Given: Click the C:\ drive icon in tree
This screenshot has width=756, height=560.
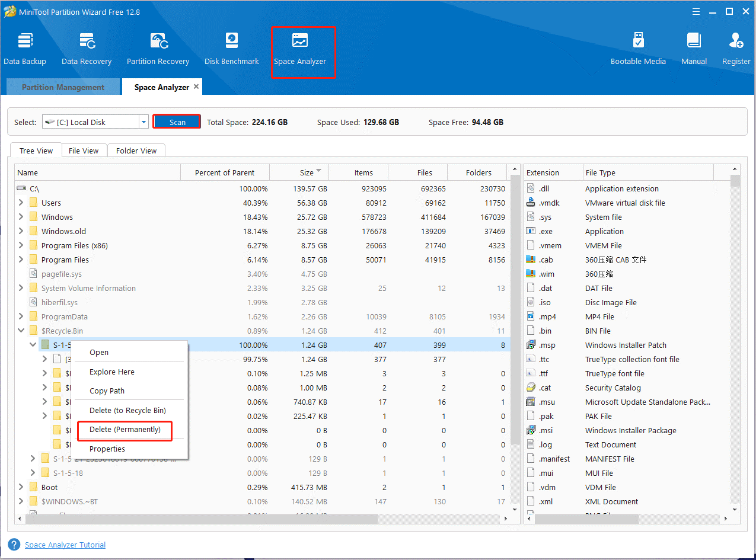Looking at the screenshot, I should [x=22, y=188].
